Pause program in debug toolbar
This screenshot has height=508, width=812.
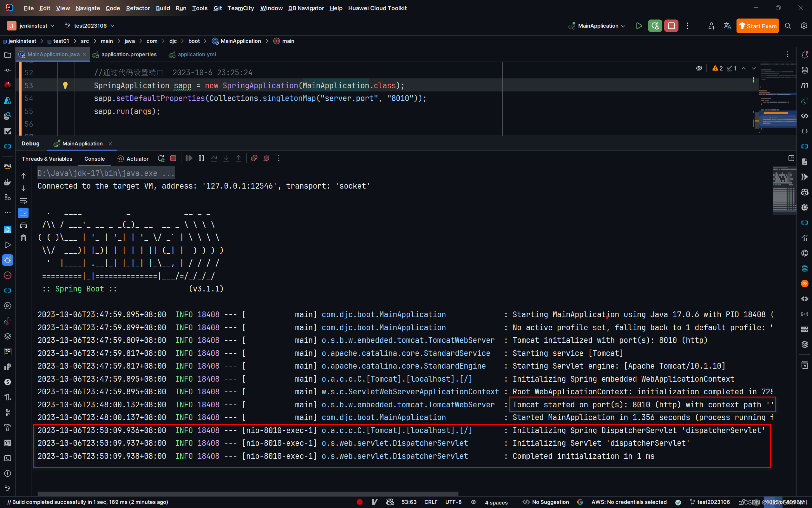[201, 158]
